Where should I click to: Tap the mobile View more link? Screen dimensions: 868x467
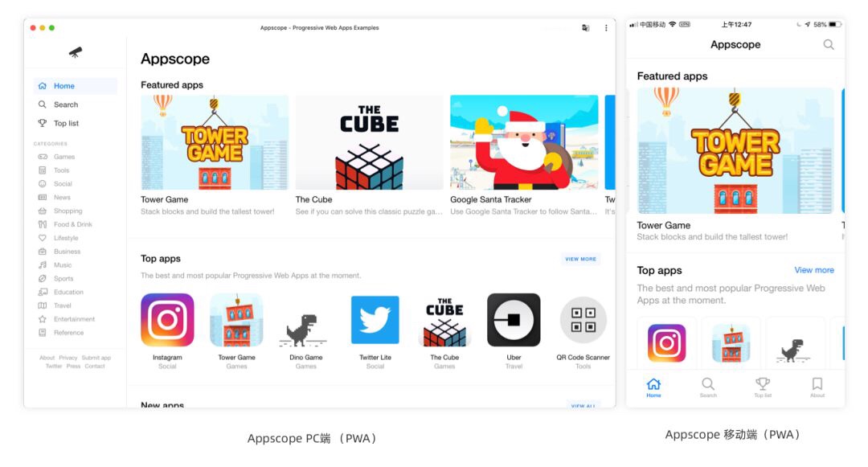[813, 270]
